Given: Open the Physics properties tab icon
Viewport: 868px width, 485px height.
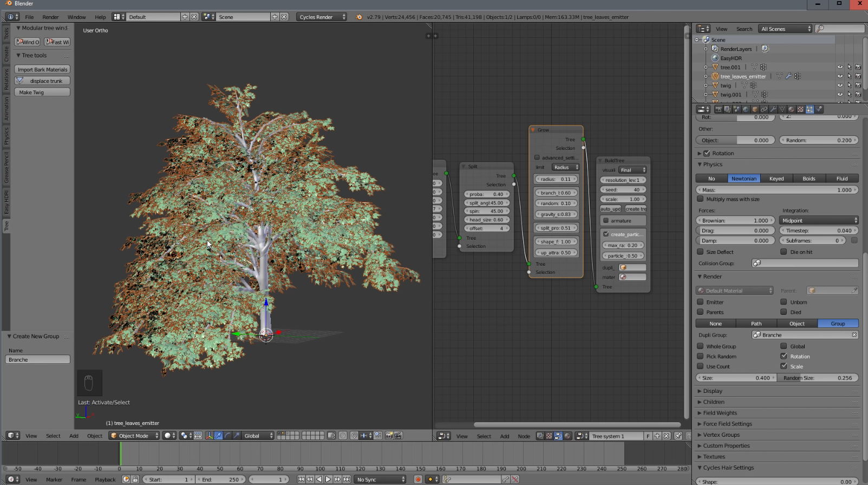Looking at the screenshot, I should [x=819, y=109].
